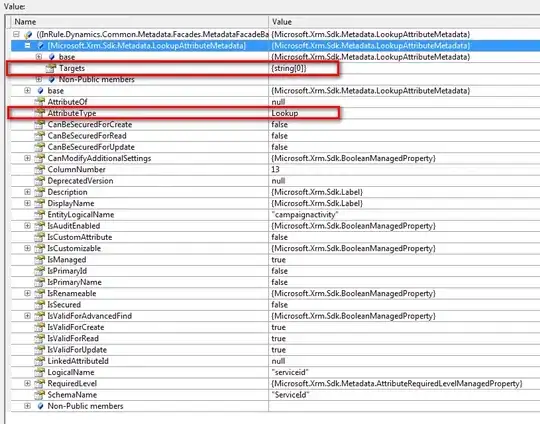Click the icon beside highlighted LookupAttributeMetadata row
Image resolution: width=540 pixels, height=424 pixels.
point(40,45)
